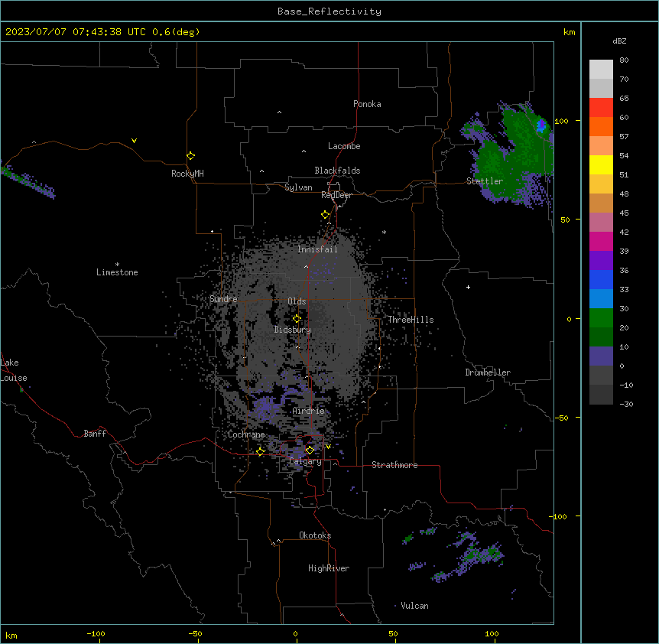The height and width of the screenshot is (644, 659).
Task: Select the Cochrane label
Action: coord(246,434)
